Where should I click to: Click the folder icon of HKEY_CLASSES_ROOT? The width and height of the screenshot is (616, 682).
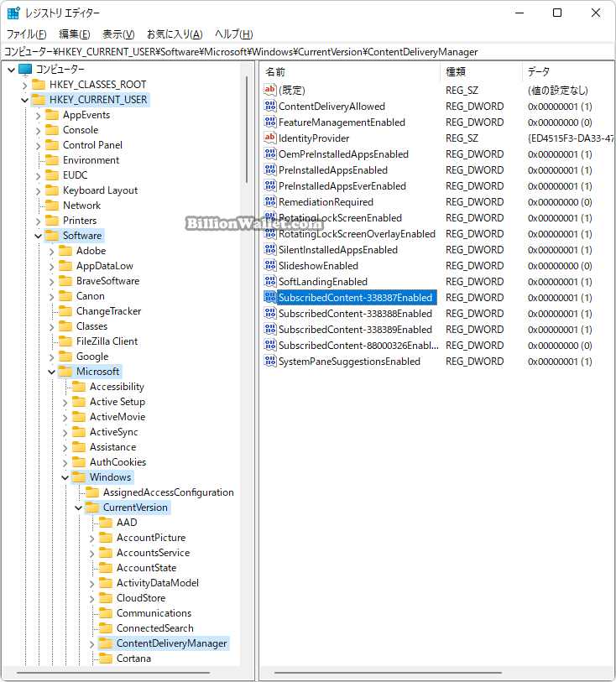(x=39, y=85)
